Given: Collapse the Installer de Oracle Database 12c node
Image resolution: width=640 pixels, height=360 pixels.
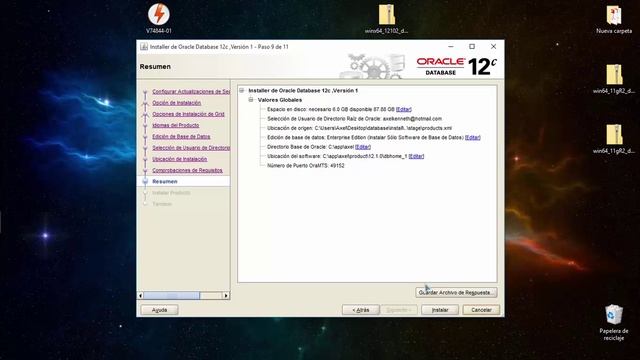Looking at the screenshot, I should pyautogui.click(x=242, y=90).
